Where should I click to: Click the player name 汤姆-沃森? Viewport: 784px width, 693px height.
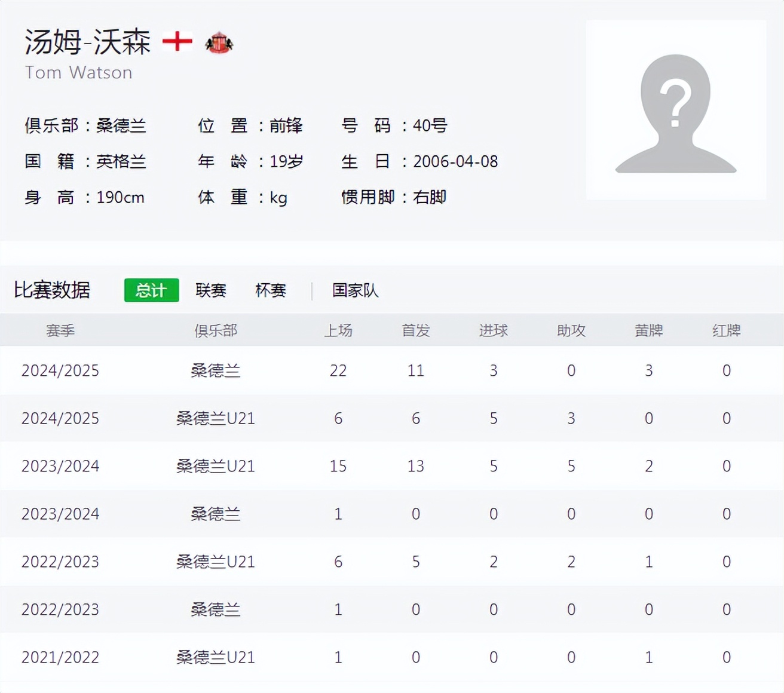click(88, 42)
